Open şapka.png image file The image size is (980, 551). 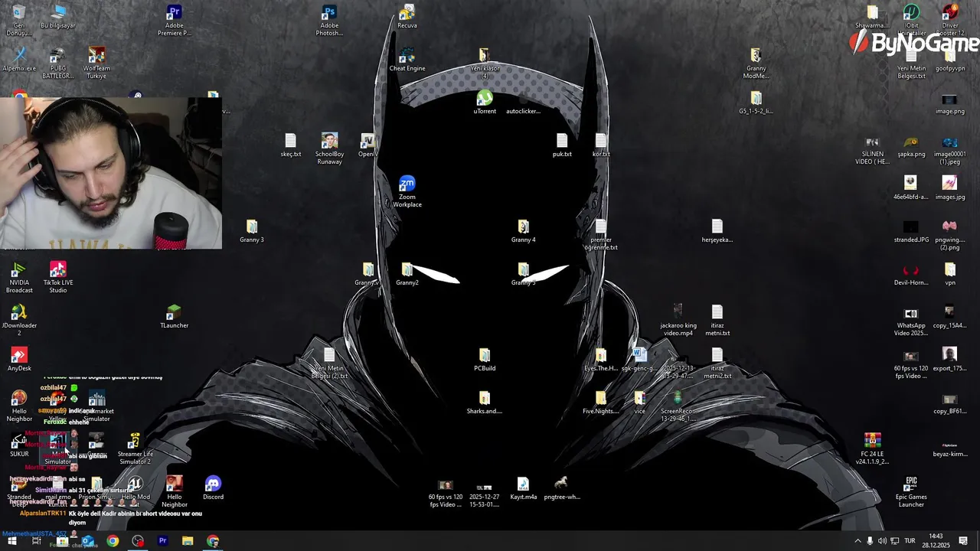pos(911,145)
